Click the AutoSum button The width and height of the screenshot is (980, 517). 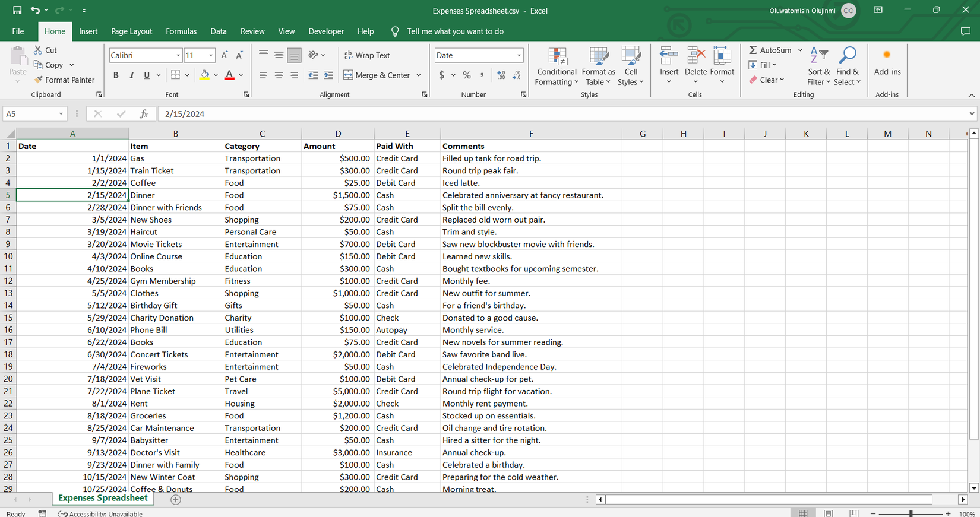770,50
